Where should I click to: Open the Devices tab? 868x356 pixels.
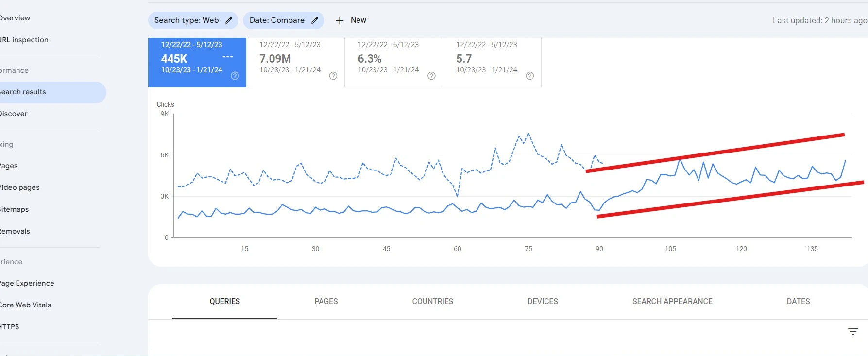(x=543, y=301)
